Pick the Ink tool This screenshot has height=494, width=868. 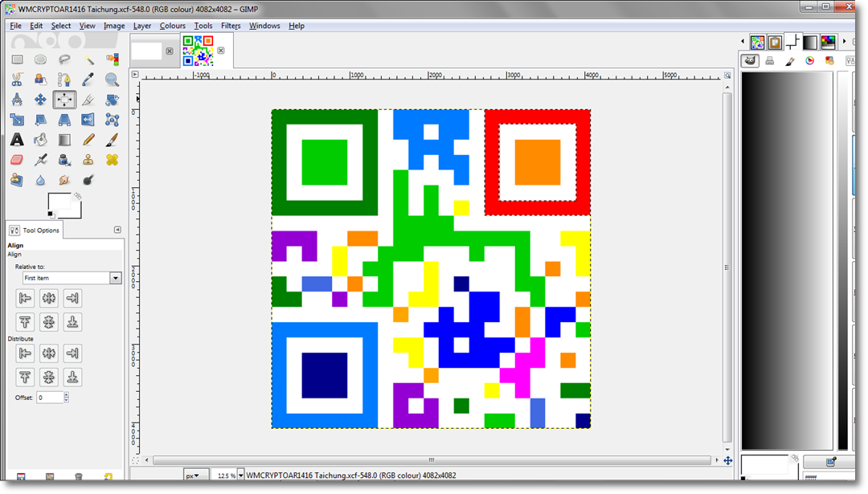coord(64,160)
